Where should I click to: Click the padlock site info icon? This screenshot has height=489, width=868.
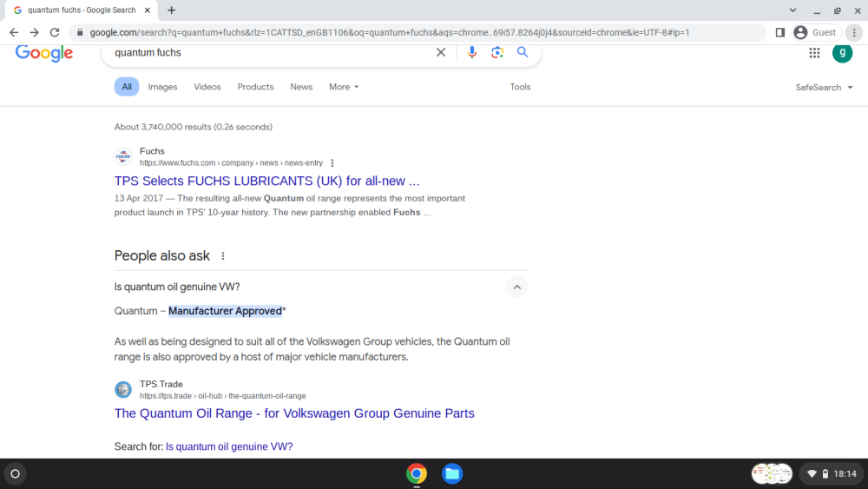(80, 33)
